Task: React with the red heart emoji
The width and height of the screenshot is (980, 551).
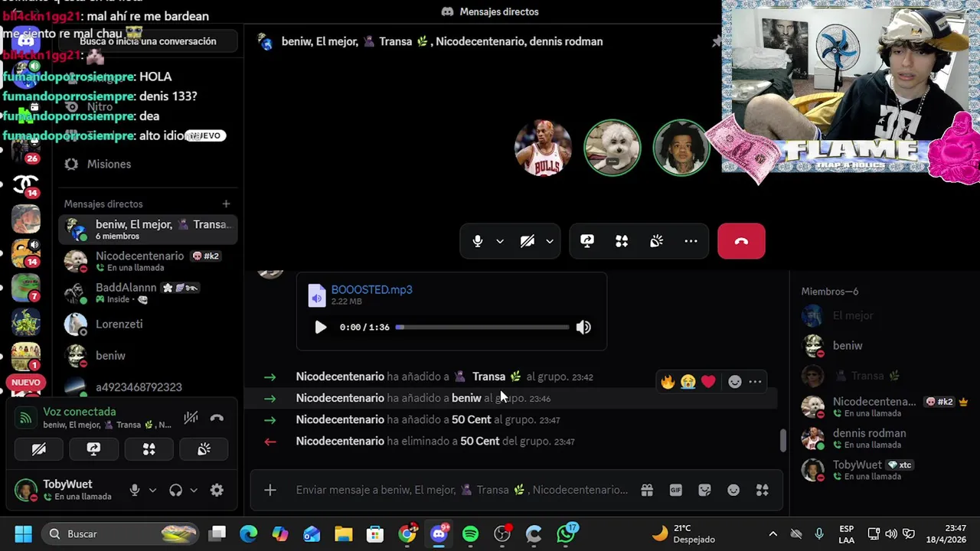Action: click(x=708, y=381)
